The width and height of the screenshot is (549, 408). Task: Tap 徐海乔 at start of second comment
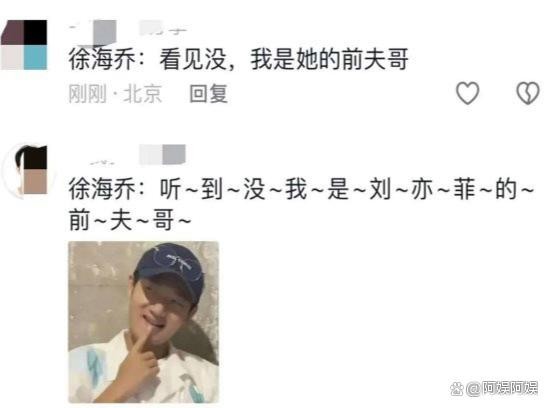point(102,188)
